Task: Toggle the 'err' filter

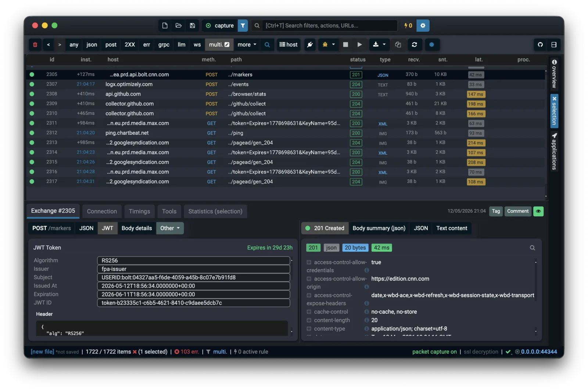Action: pos(147,45)
